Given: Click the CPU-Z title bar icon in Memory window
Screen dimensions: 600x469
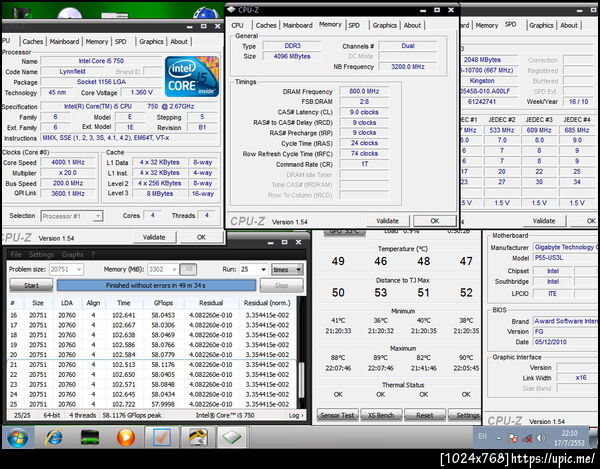Looking at the screenshot, I should point(231,9).
